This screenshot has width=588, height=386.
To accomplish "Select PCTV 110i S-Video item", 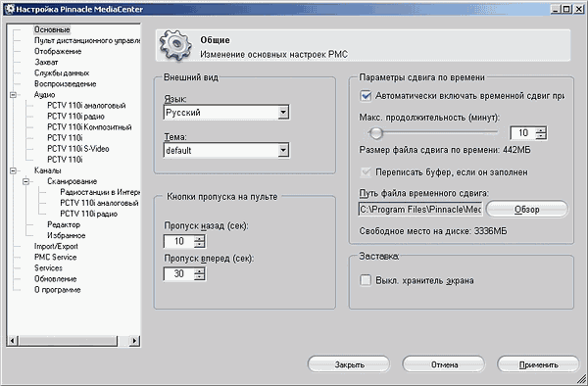I will click(78, 149).
